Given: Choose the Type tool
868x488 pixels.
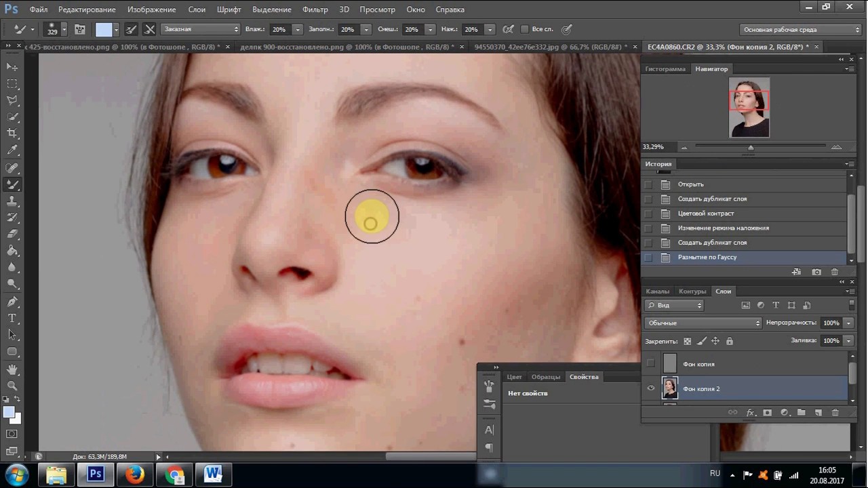Looking at the screenshot, I should (12, 318).
